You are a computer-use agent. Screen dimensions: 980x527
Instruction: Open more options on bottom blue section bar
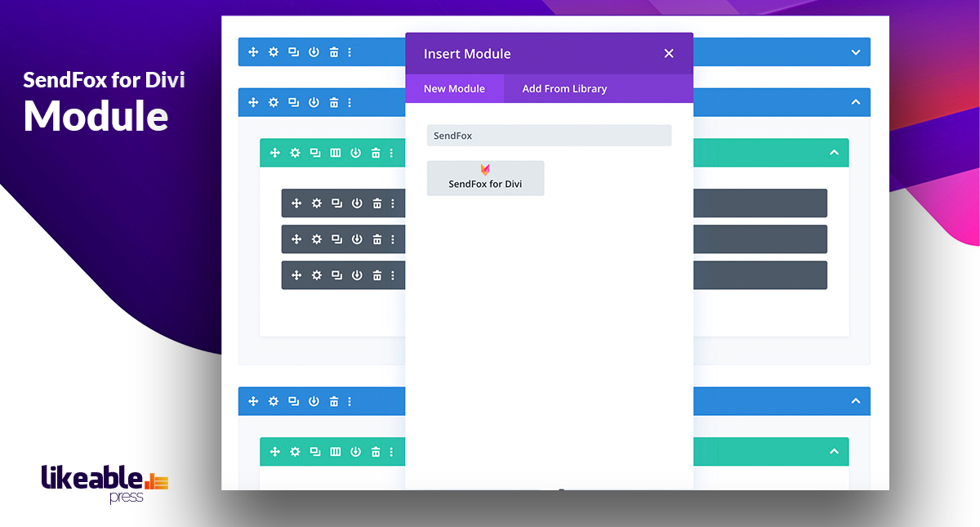click(x=350, y=401)
